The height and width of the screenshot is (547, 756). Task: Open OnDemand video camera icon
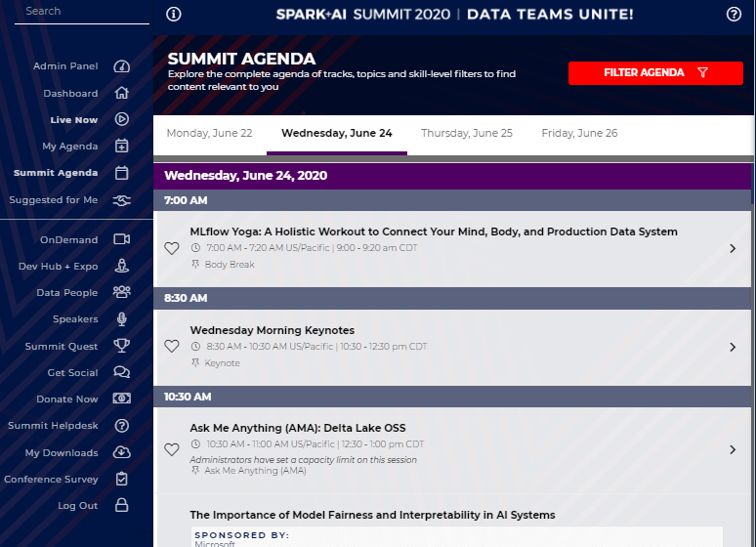pyautogui.click(x=121, y=239)
